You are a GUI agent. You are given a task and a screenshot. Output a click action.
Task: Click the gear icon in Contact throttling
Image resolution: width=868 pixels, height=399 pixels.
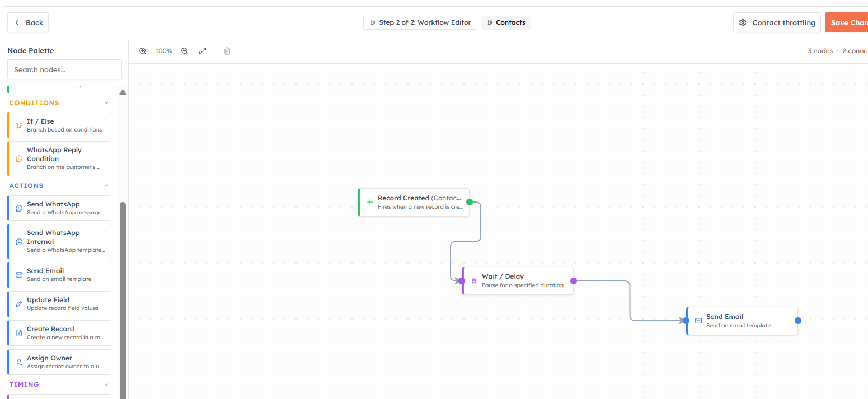click(x=743, y=23)
